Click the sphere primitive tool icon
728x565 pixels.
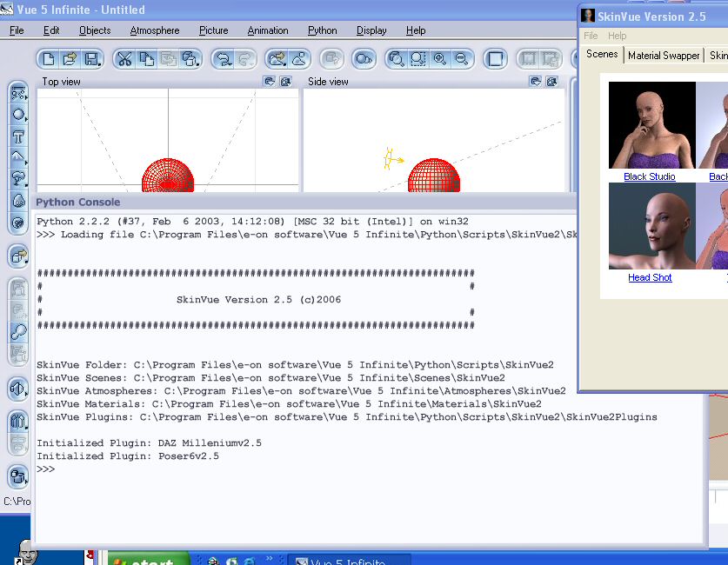click(x=18, y=114)
